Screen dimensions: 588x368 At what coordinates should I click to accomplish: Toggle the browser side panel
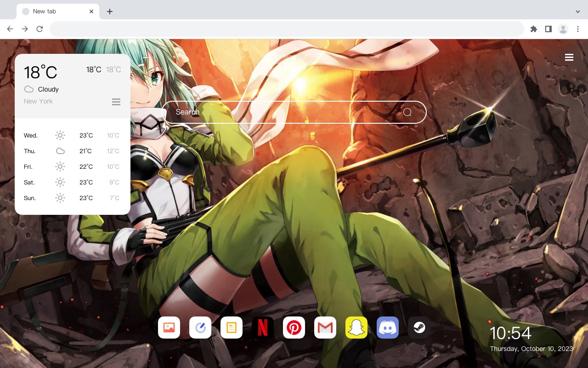pyautogui.click(x=548, y=29)
